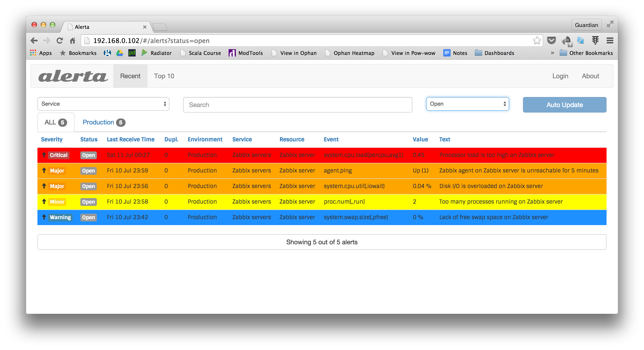This screenshot has width=644, height=350.
Task: Click the Login link in the header
Action: (x=560, y=76)
